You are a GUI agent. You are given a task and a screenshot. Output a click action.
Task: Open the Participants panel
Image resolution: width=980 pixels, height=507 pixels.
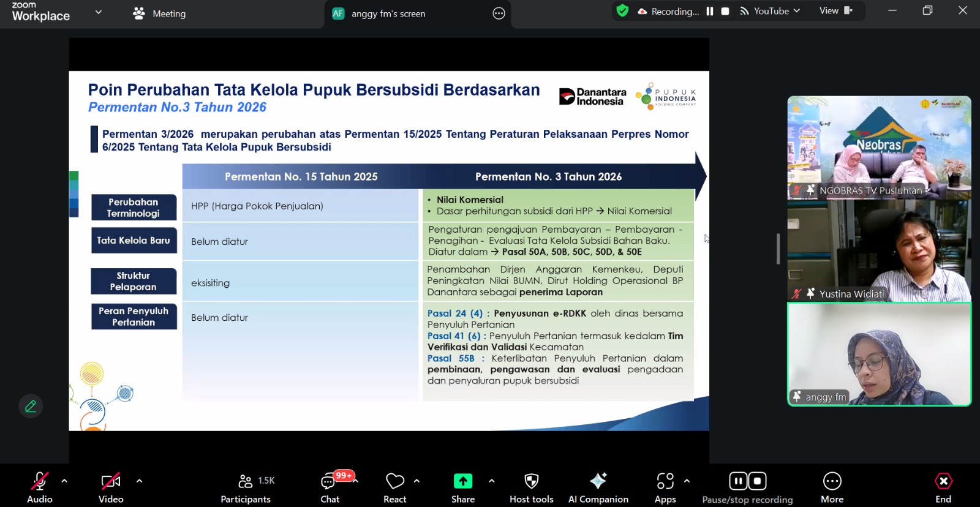coord(246,487)
